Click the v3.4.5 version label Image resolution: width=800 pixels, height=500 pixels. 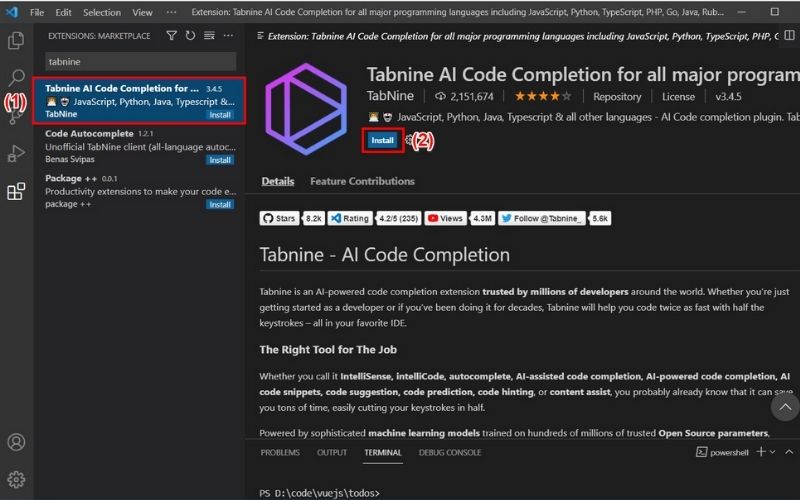click(x=728, y=96)
